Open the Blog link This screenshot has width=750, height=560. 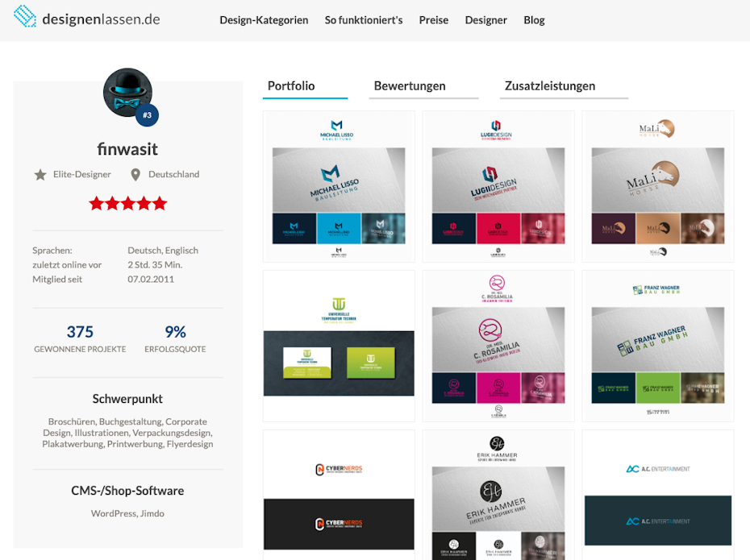pos(535,20)
